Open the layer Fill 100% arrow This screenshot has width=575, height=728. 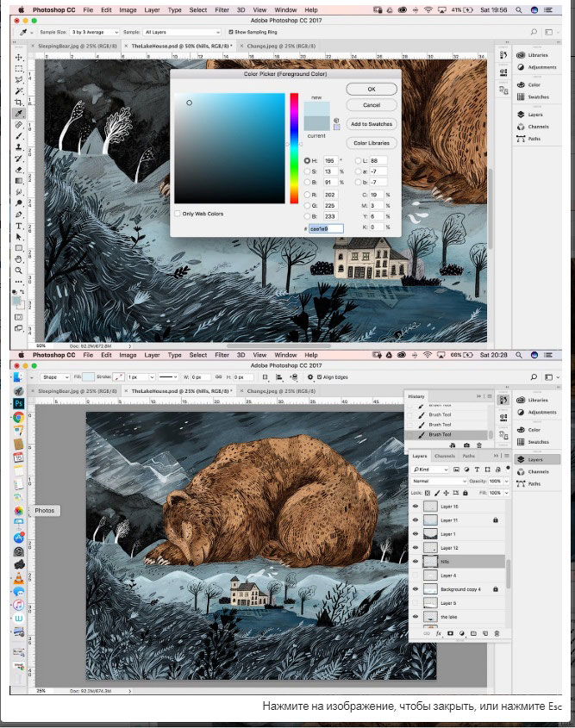pos(506,493)
